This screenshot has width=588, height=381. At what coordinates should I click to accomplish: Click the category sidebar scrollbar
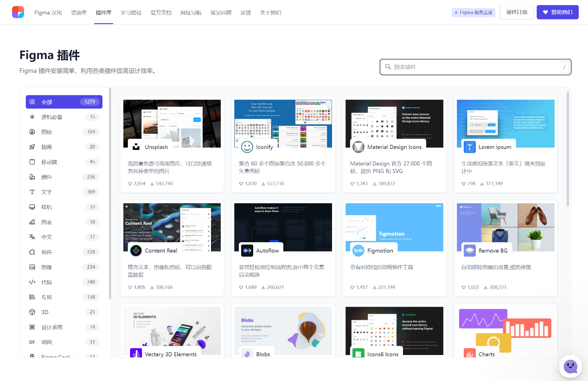pyautogui.click(x=110, y=194)
